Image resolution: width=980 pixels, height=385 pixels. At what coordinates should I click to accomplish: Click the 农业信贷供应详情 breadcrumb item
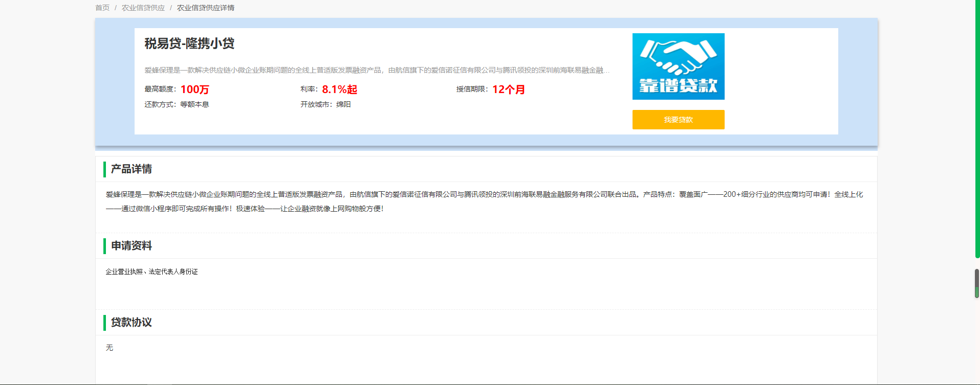click(x=206, y=8)
